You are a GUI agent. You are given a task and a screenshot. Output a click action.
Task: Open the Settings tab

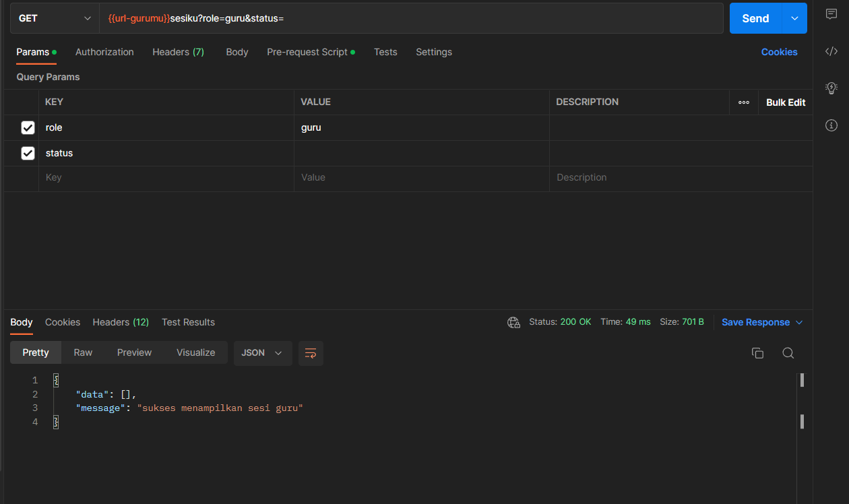coord(434,52)
